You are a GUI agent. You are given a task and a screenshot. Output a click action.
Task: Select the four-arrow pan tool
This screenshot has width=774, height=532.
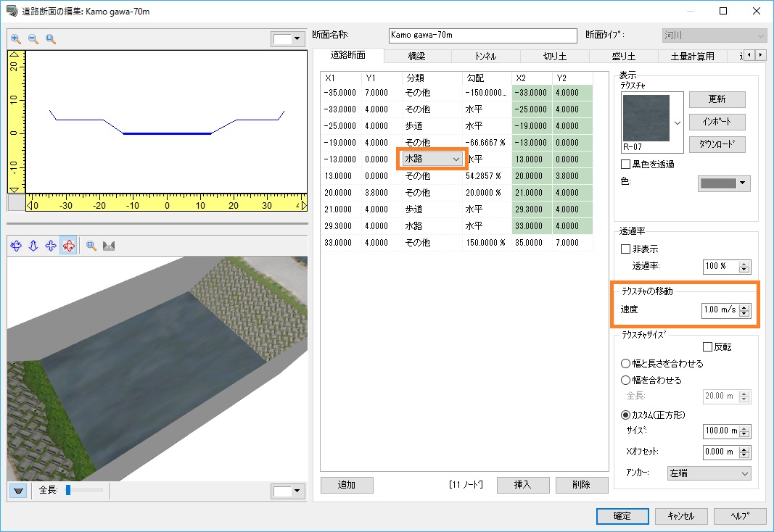pyautogui.click(x=51, y=246)
